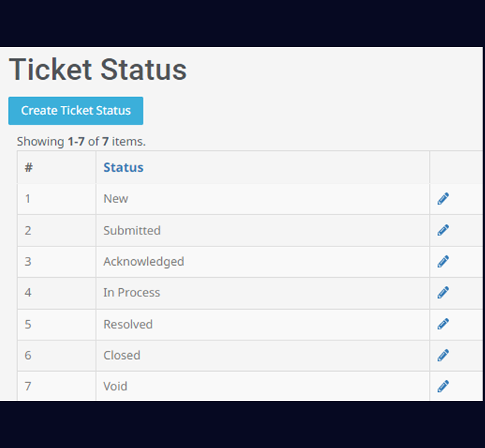Image resolution: width=485 pixels, height=448 pixels.
Task: Edit the Submitted status row
Action: 443,230
